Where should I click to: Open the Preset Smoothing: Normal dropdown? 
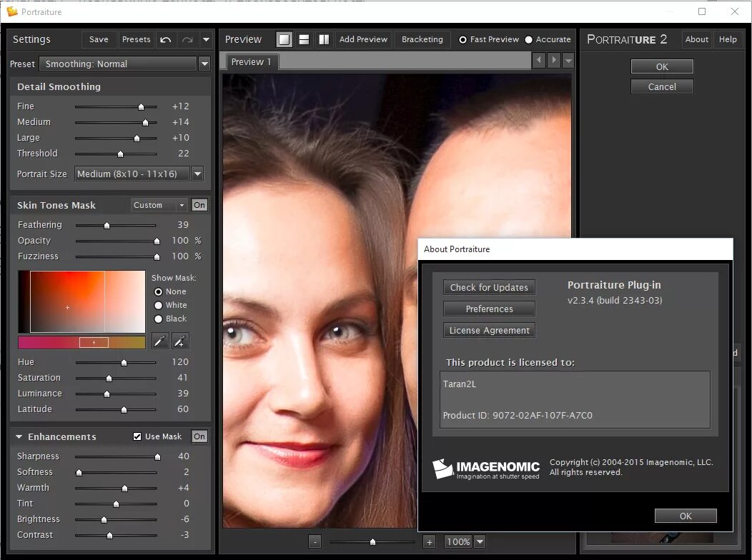click(x=204, y=64)
